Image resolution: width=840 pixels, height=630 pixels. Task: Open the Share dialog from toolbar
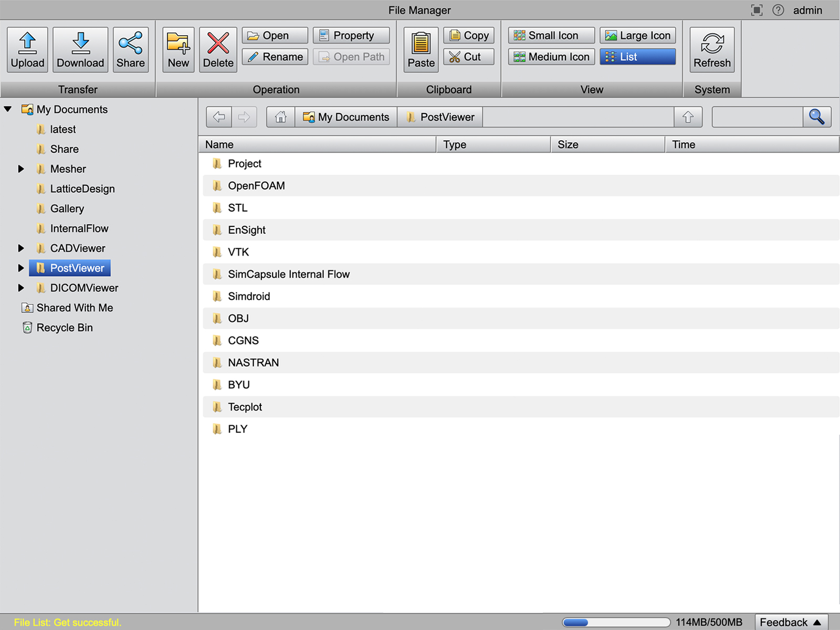point(131,50)
